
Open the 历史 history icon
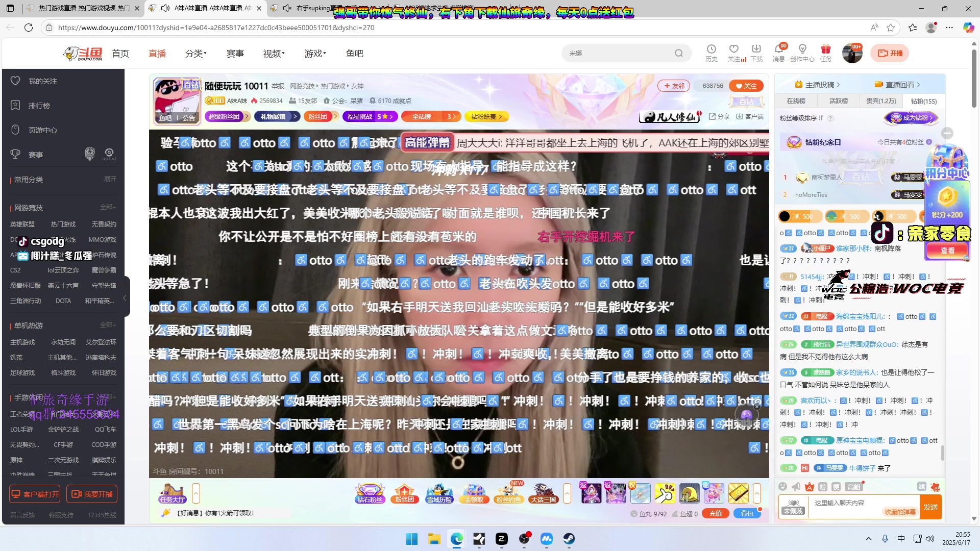coord(711,53)
